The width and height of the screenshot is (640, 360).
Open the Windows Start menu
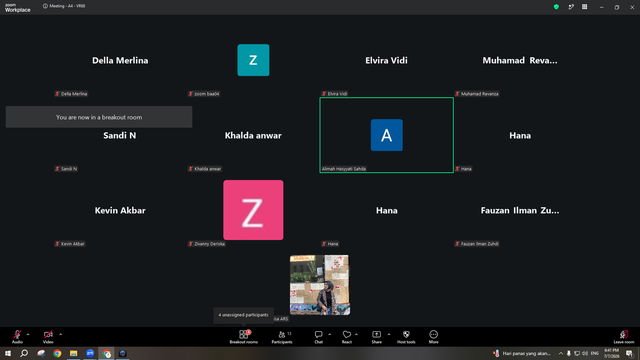8,353
